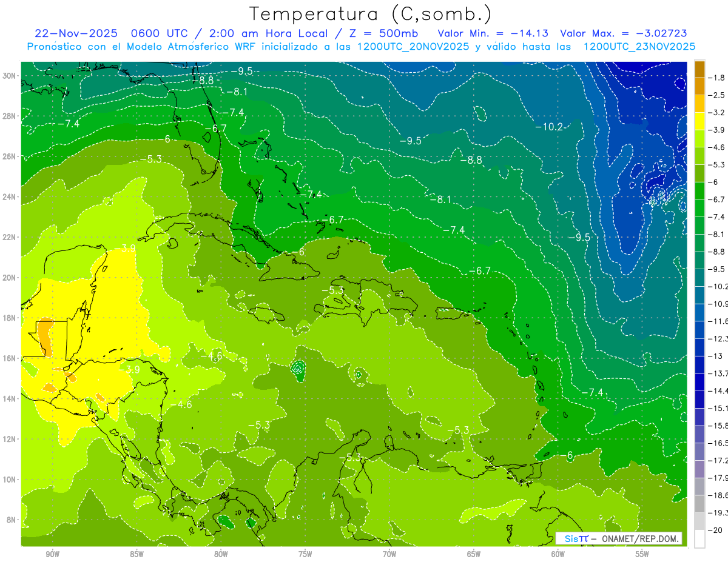Screen dimensions: 728x562
Task: Click the -11.6 value on the color legend
Action: [718, 321]
